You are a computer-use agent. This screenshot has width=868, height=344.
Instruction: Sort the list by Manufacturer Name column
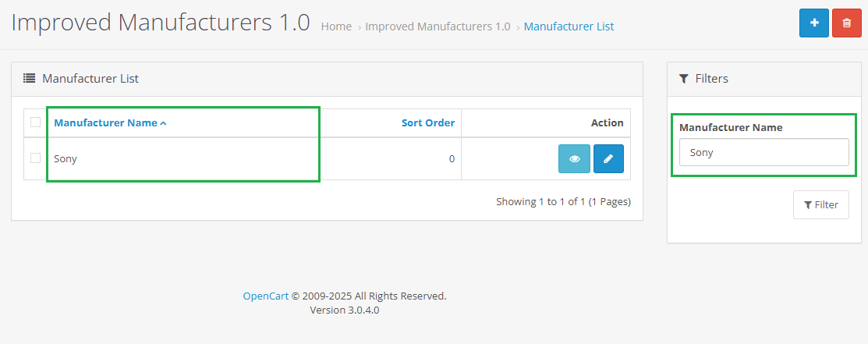(x=105, y=122)
